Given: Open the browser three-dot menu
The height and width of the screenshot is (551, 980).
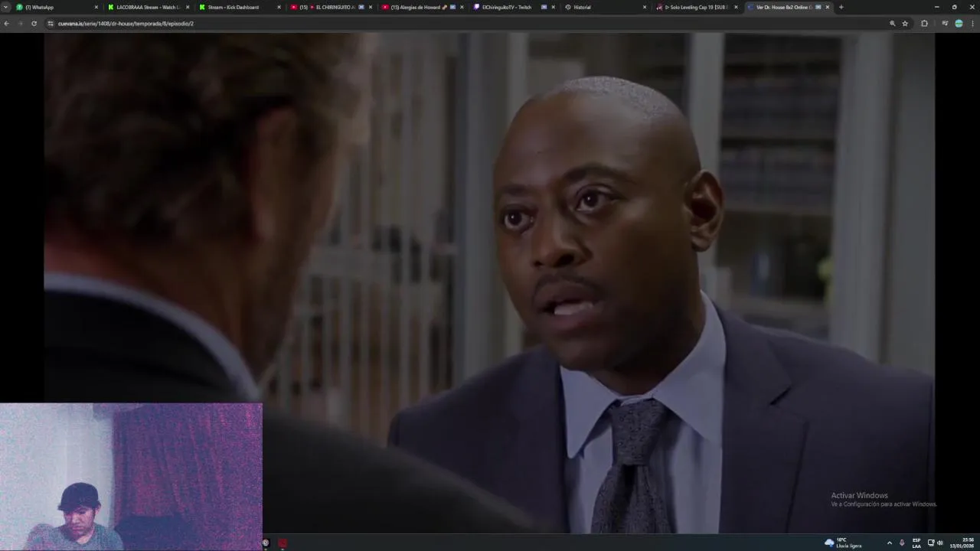Looking at the screenshot, I should (972, 24).
